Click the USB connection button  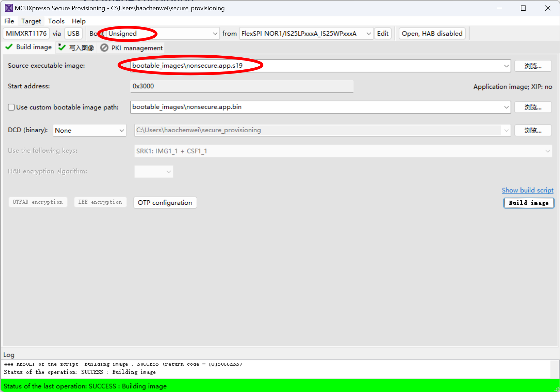[73, 34]
